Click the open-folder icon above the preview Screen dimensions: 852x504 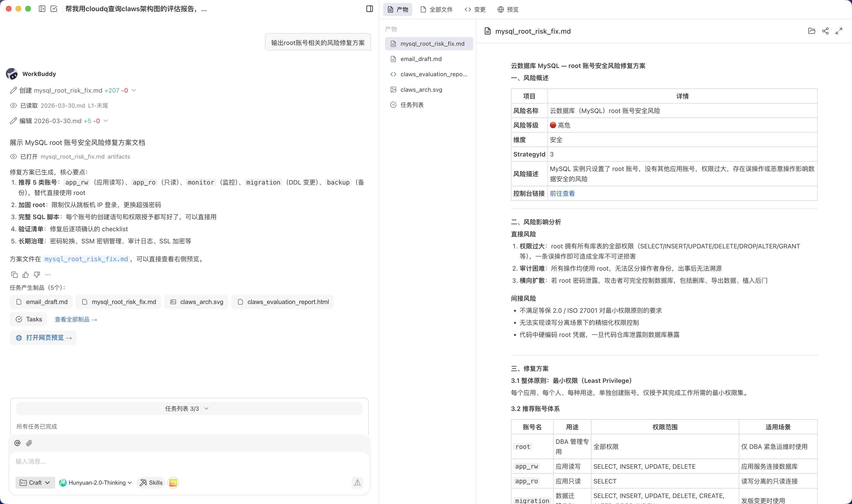[812, 31]
